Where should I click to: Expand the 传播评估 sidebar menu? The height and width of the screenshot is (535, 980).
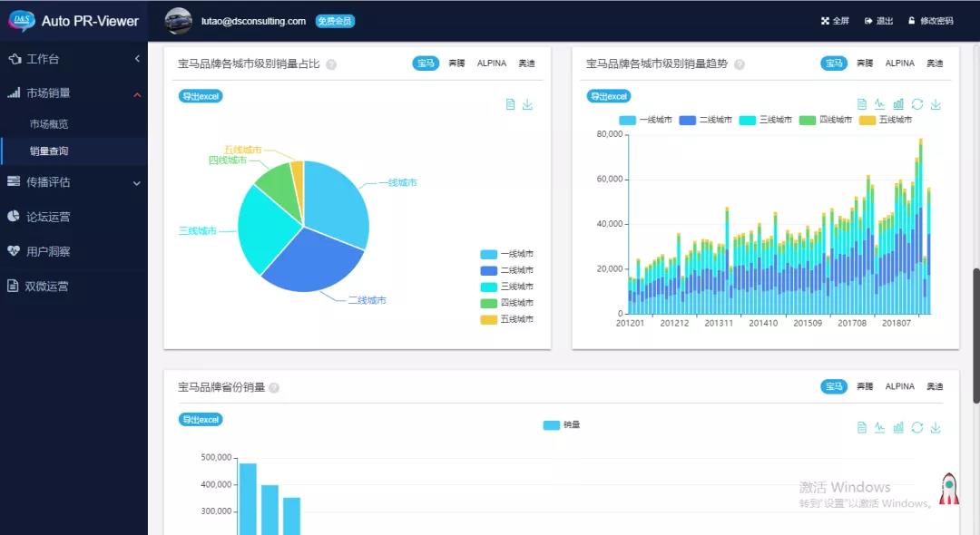click(x=137, y=182)
